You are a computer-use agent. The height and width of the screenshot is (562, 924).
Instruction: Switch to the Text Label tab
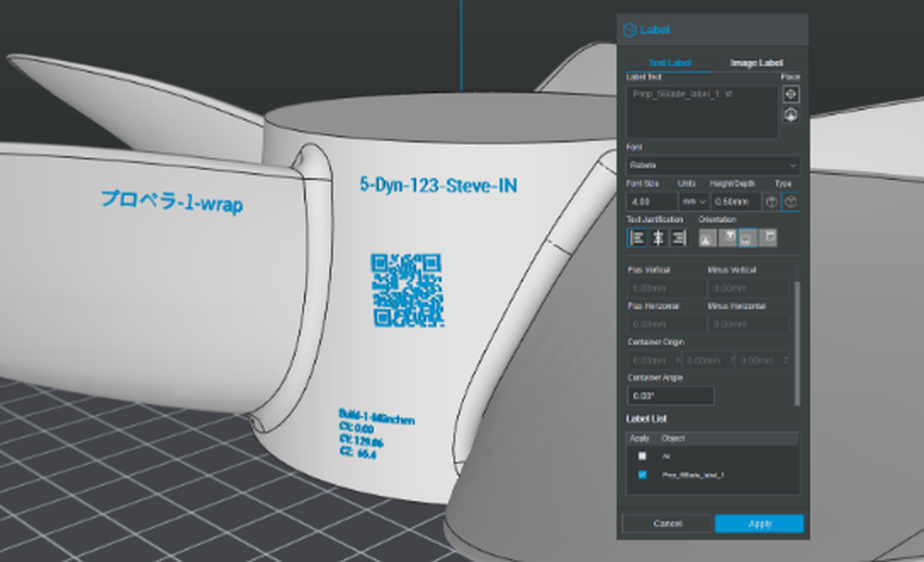(x=669, y=63)
